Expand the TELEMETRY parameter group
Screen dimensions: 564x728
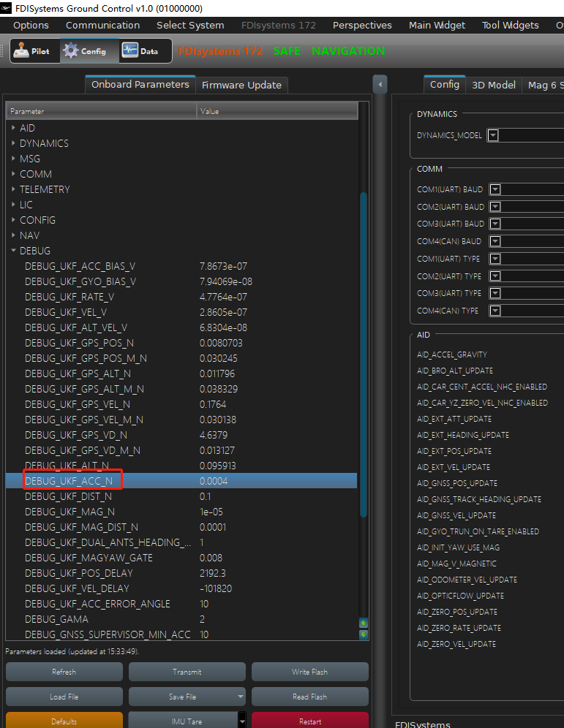[x=13, y=189]
